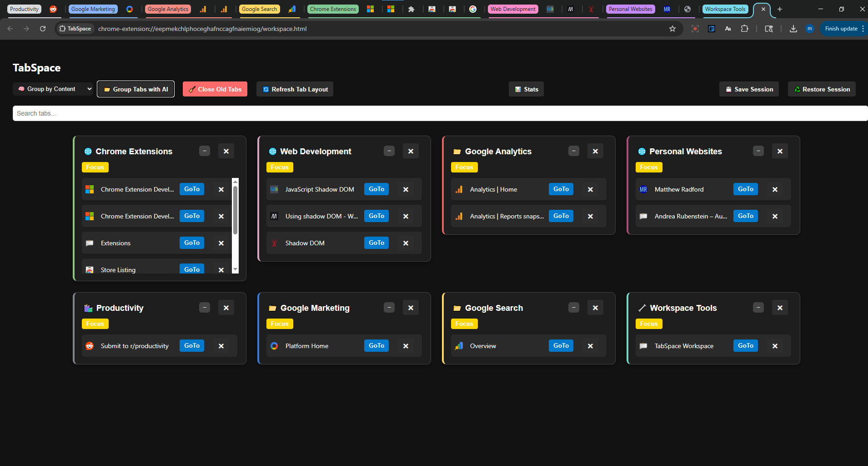Toggle Focus on Workspace Tools group
This screenshot has height=466, width=868.
pos(649,324)
